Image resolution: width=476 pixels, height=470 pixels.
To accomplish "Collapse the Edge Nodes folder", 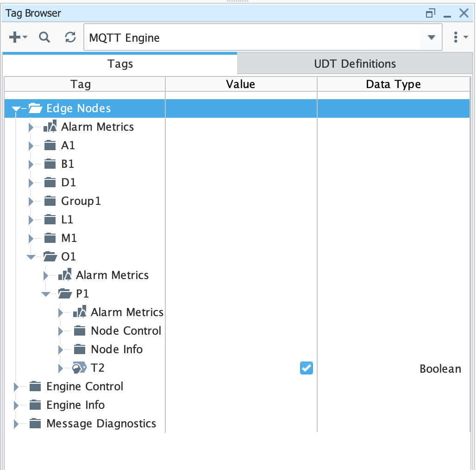I will 16,109.
